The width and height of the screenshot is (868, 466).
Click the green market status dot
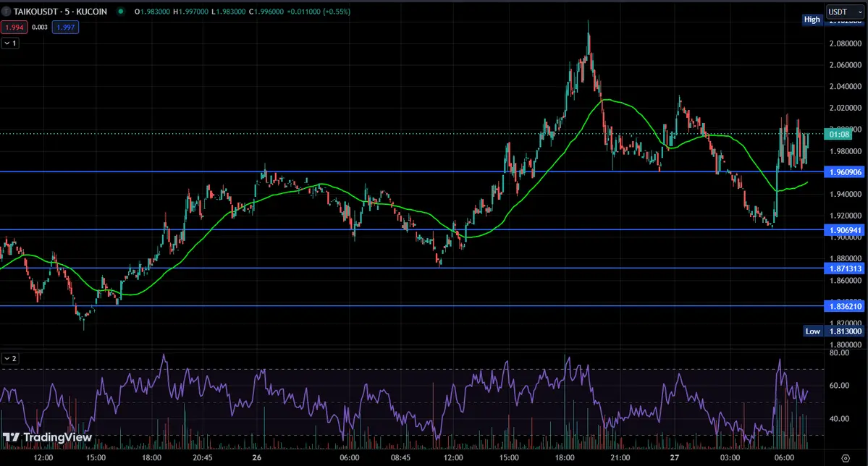pyautogui.click(x=120, y=11)
